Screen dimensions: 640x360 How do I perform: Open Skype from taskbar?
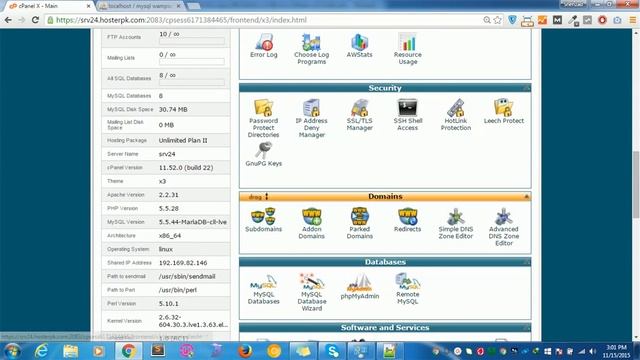point(333,351)
